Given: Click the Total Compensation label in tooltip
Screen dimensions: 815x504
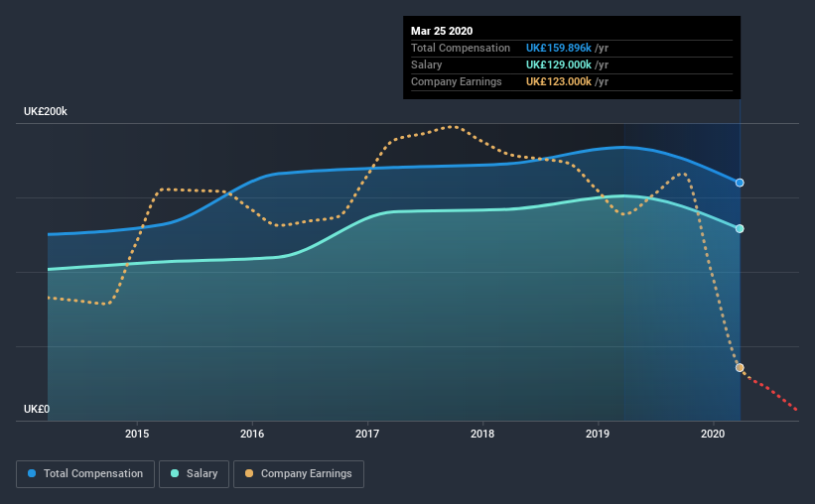Looking at the screenshot, I should [461, 48].
